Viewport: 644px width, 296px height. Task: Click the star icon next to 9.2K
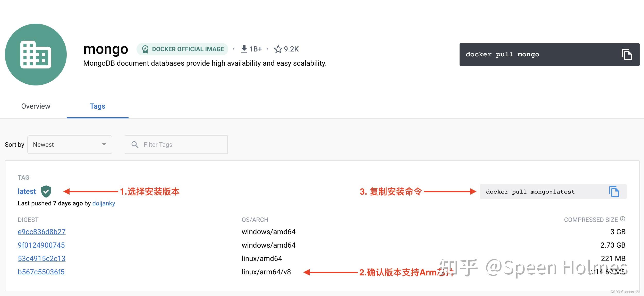(x=279, y=49)
